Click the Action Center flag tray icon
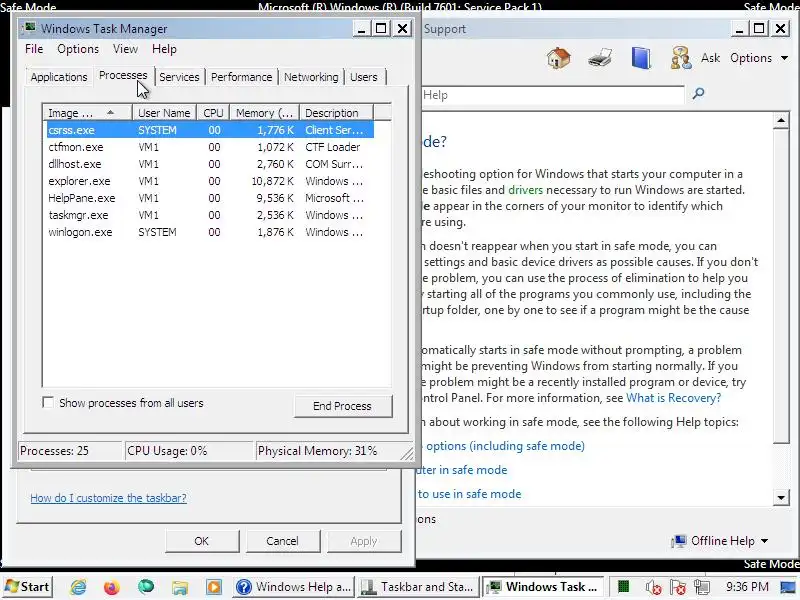 (678, 587)
